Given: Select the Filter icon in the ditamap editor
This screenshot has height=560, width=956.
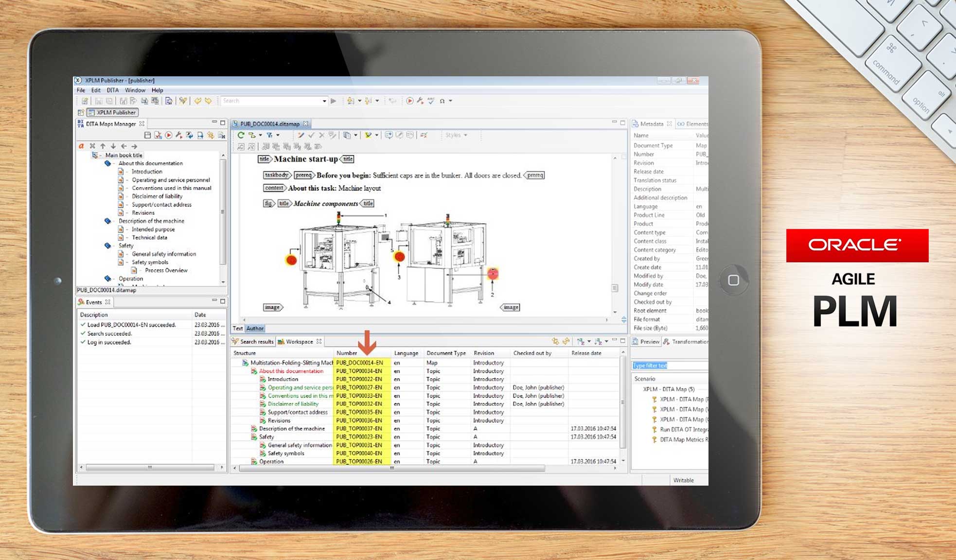Looking at the screenshot, I should coord(269,135).
